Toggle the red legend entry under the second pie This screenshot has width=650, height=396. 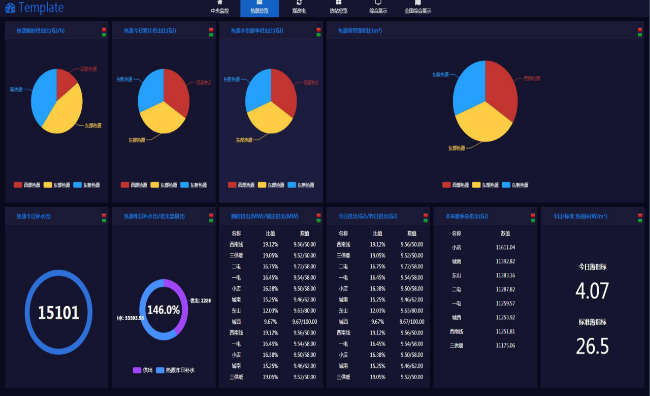click(134, 185)
